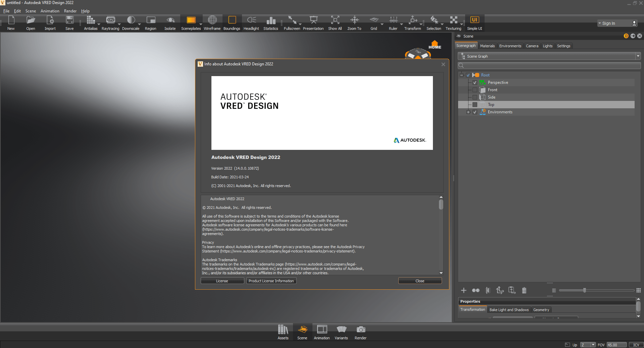
Task: Switch to the Materials tab
Action: click(487, 46)
